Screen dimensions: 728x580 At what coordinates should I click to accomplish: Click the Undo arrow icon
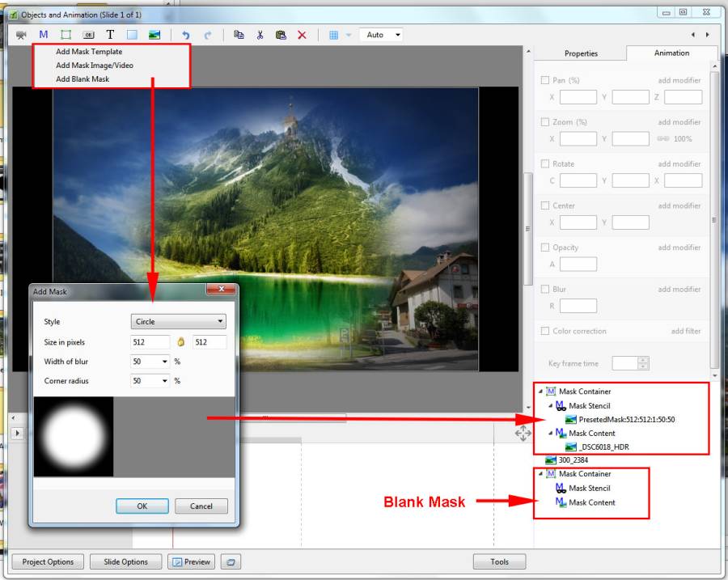(186, 35)
